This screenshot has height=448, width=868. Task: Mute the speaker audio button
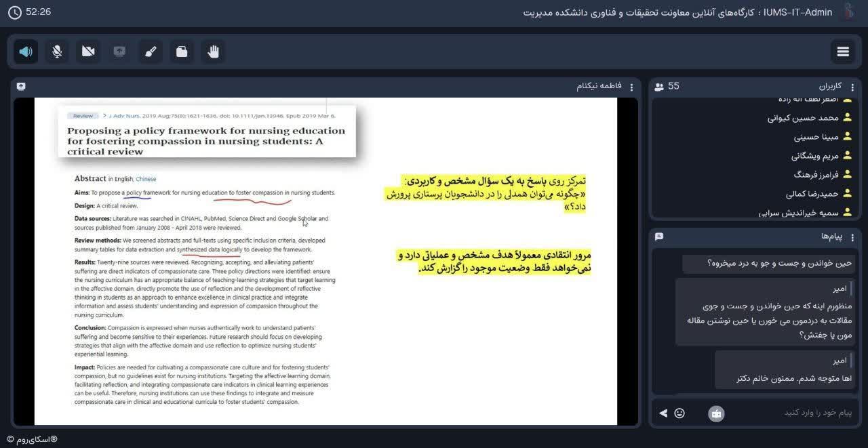click(26, 52)
